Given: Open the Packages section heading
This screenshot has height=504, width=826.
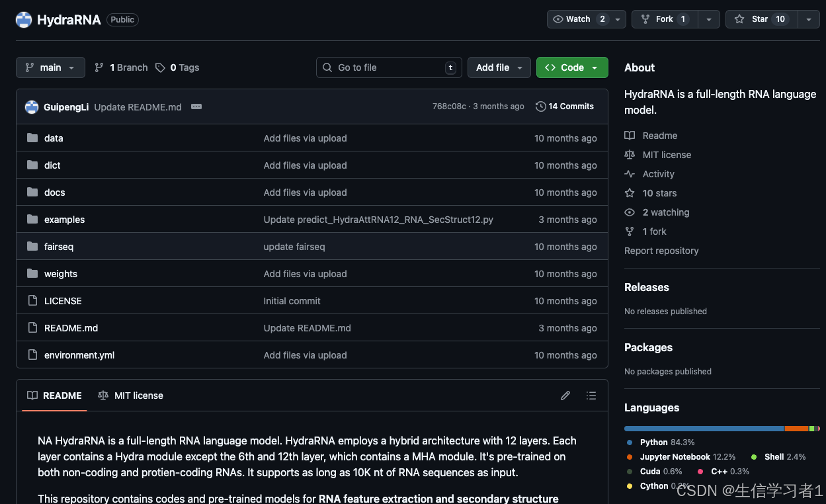Looking at the screenshot, I should (x=648, y=347).
